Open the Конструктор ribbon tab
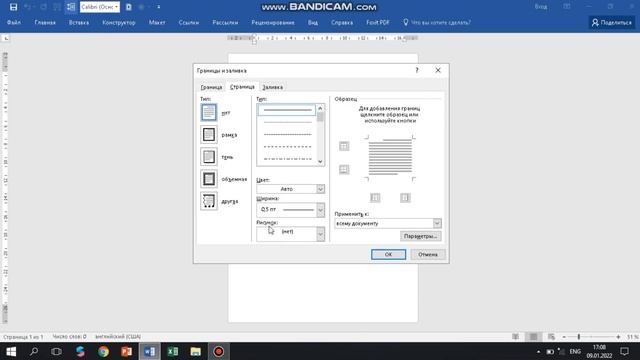This screenshot has width=640, height=360. point(119,22)
